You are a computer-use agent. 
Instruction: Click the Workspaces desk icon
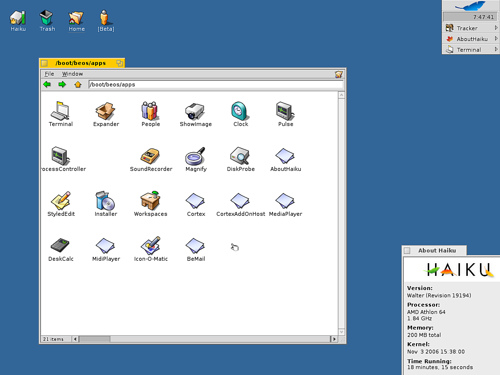tap(150, 200)
